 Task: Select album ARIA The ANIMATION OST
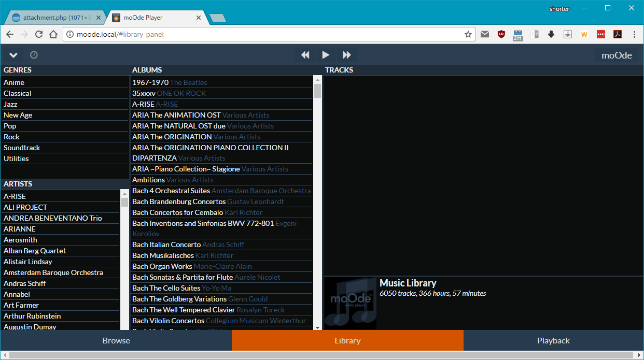coord(221,115)
